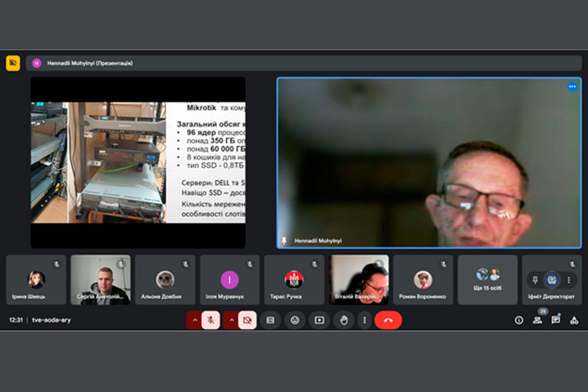Click the Hennadii Mohylnyi name label on main video
This screenshot has height=392, width=588.
pyautogui.click(x=318, y=240)
